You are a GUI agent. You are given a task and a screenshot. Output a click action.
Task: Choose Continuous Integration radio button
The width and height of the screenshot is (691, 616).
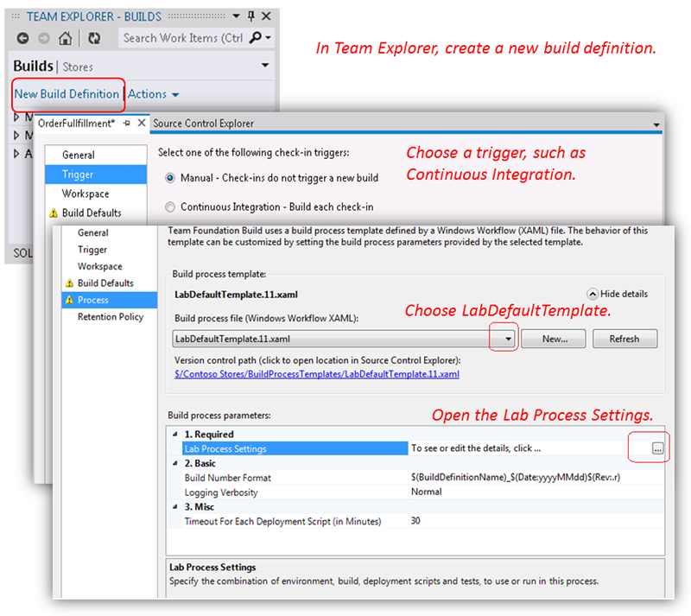pyautogui.click(x=170, y=206)
